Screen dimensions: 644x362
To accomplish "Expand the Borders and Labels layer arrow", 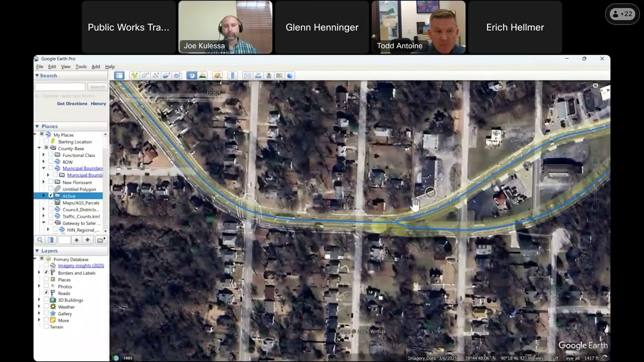I will 39,273.
